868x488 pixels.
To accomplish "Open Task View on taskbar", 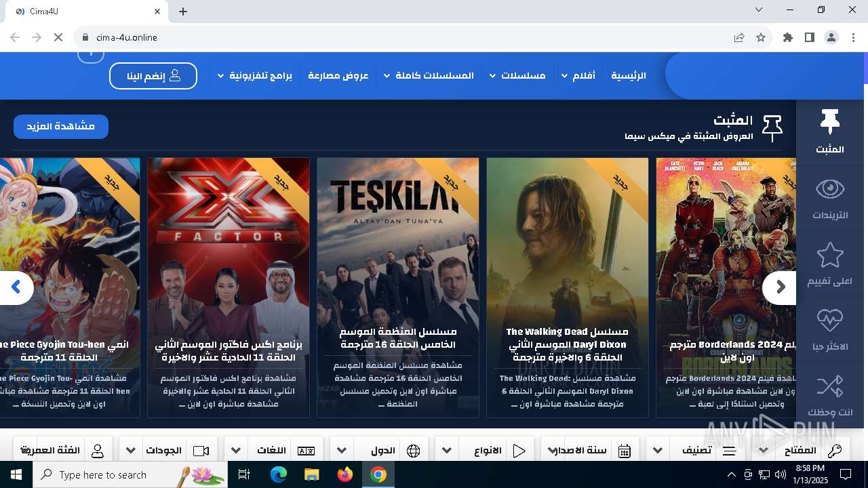I will pos(244,474).
